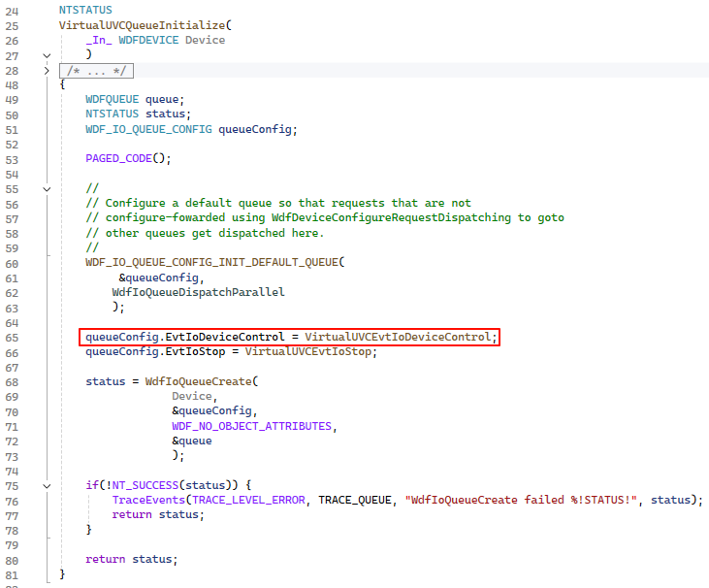Click TRACE_QUEUE argument

pos(355,501)
